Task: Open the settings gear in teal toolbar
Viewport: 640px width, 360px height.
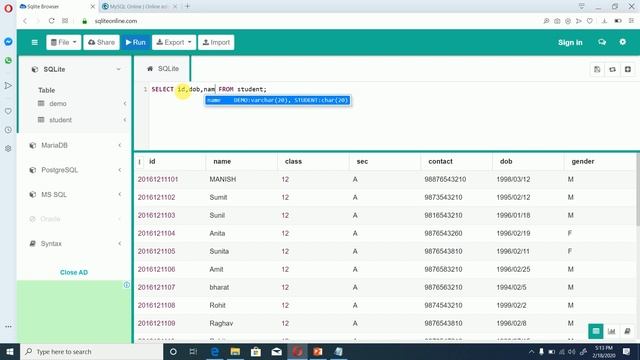Action: pyautogui.click(x=622, y=42)
